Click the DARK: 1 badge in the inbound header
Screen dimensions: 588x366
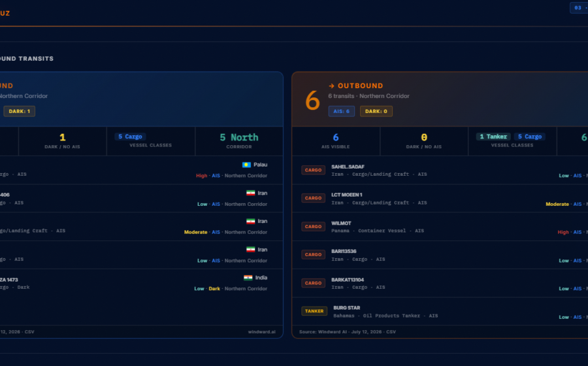(x=20, y=111)
